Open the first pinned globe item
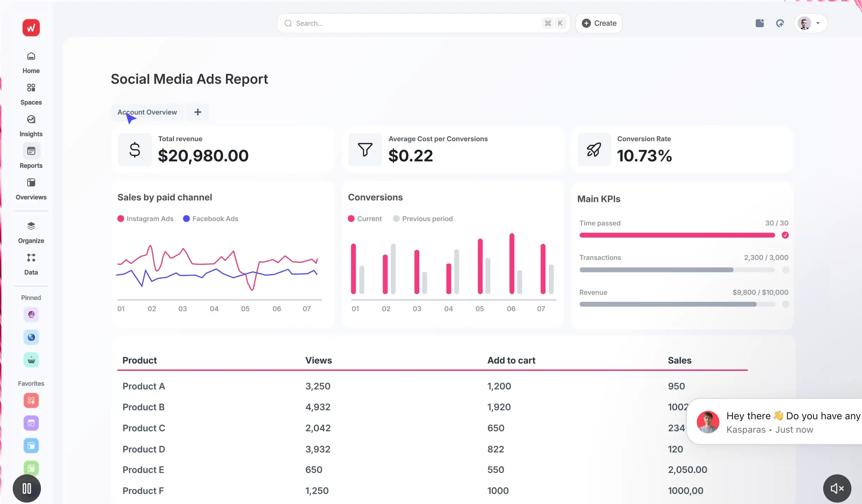This screenshot has width=862, height=504. pos(31,337)
